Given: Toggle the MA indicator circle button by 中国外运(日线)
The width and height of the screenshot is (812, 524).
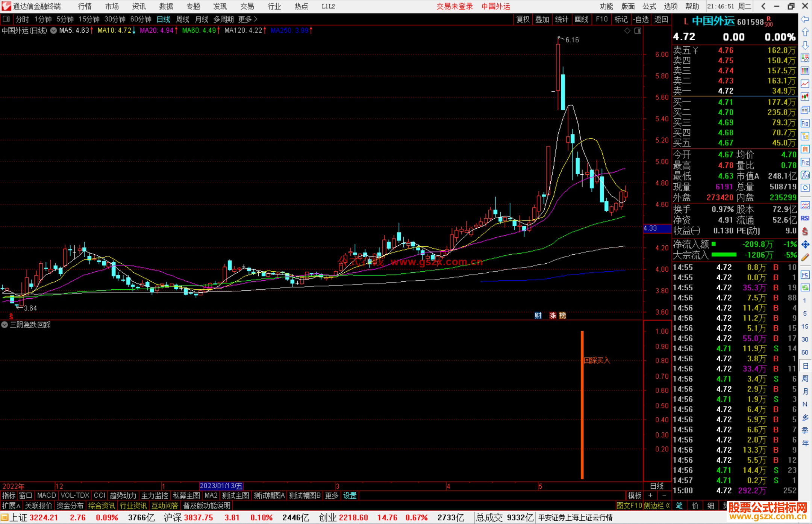Looking at the screenshot, I should pyautogui.click(x=54, y=30).
